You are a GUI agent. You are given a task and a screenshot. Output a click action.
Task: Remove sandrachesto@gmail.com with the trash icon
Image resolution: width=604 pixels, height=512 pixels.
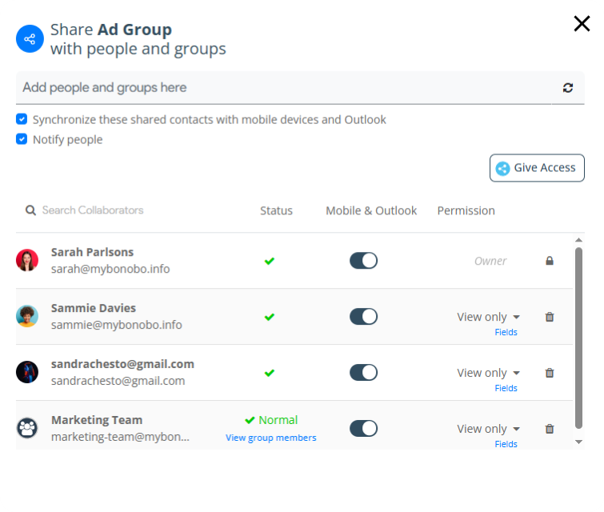tap(549, 373)
